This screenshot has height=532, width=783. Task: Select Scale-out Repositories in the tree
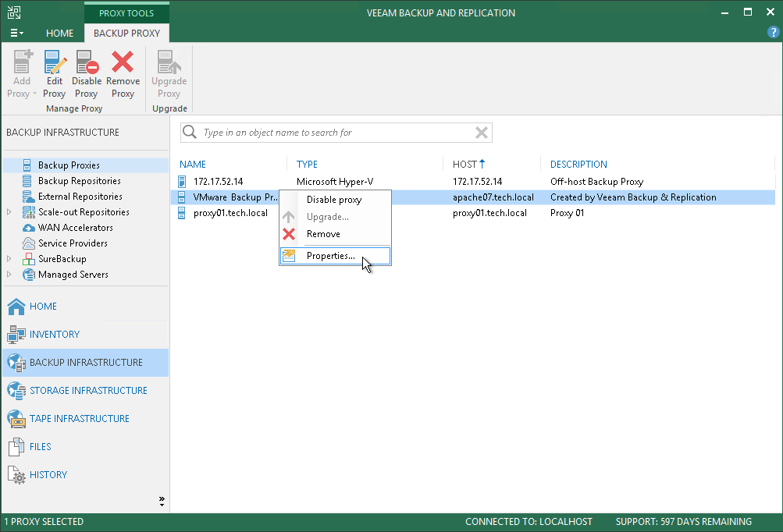84,212
